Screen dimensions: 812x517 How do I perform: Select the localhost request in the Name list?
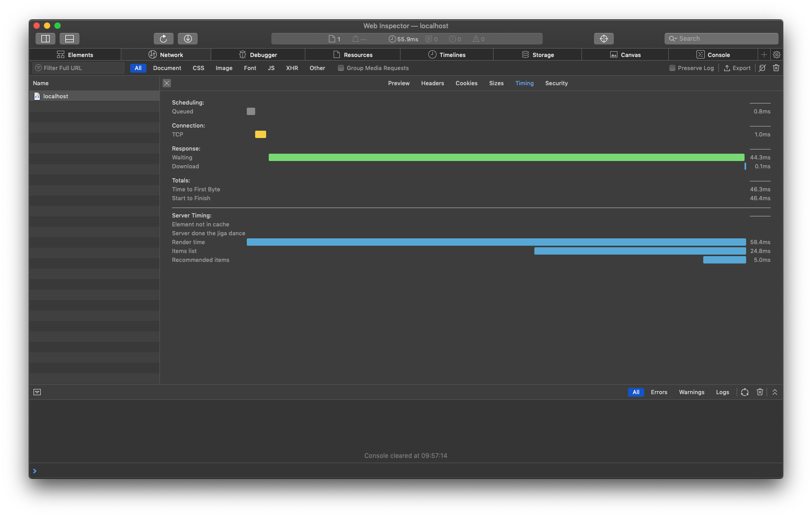tap(55, 96)
